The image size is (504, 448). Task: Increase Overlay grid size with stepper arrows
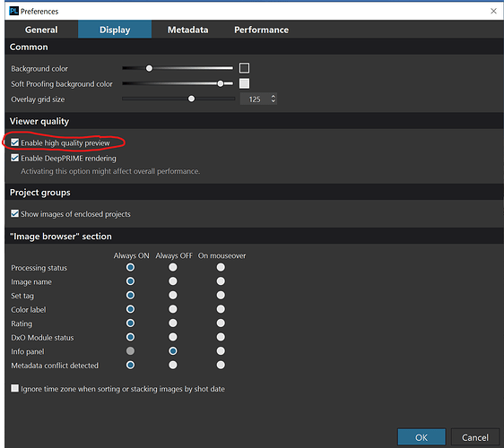[x=274, y=96]
